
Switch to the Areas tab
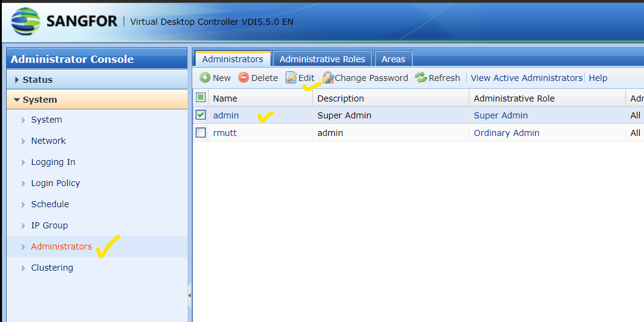pos(394,59)
